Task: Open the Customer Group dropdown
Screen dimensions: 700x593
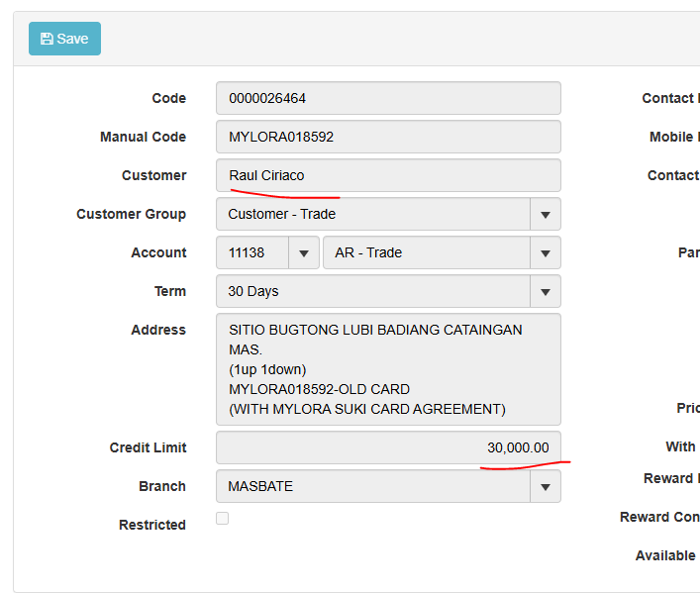Action: [387, 214]
